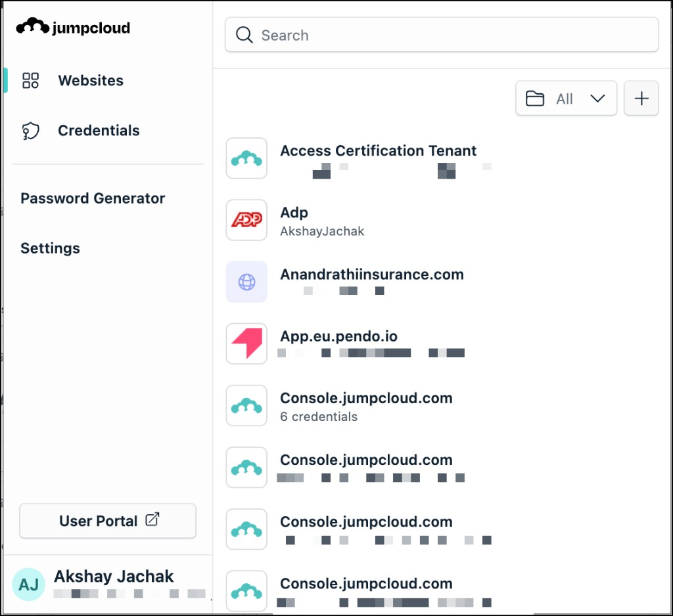The width and height of the screenshot is (673, 616).
Task: Click the chevron arrow beside All
Action: [x=597, y=99]
